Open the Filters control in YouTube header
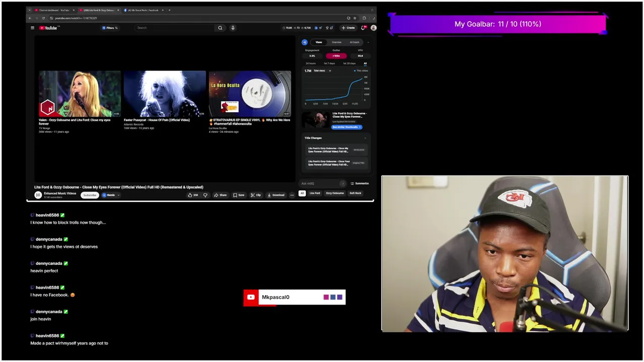644x362 pixels. click(110, 28)
